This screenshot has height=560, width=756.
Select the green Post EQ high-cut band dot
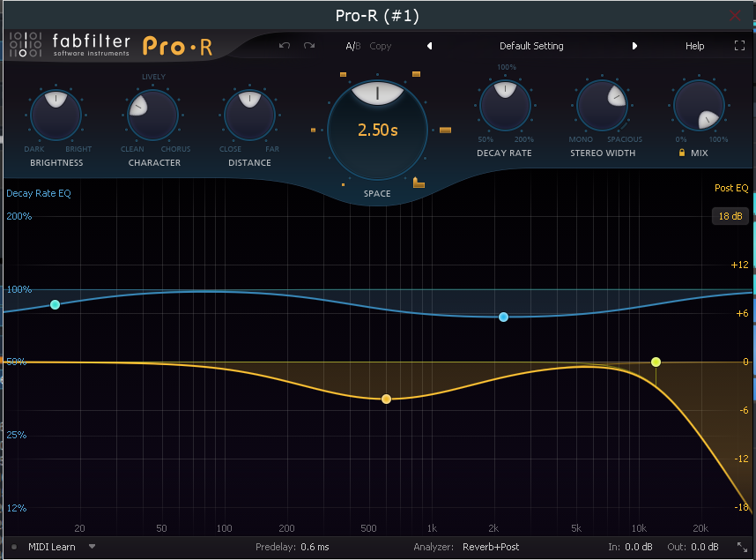point(656,362)
